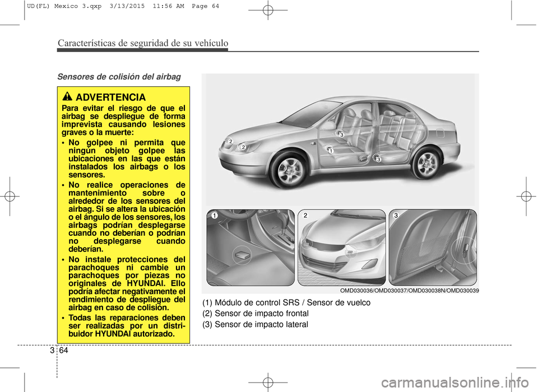538x392 pixels.
Task: Click legend line '(3) Sensor de impacto lateral'
Action: coord(255,324)
